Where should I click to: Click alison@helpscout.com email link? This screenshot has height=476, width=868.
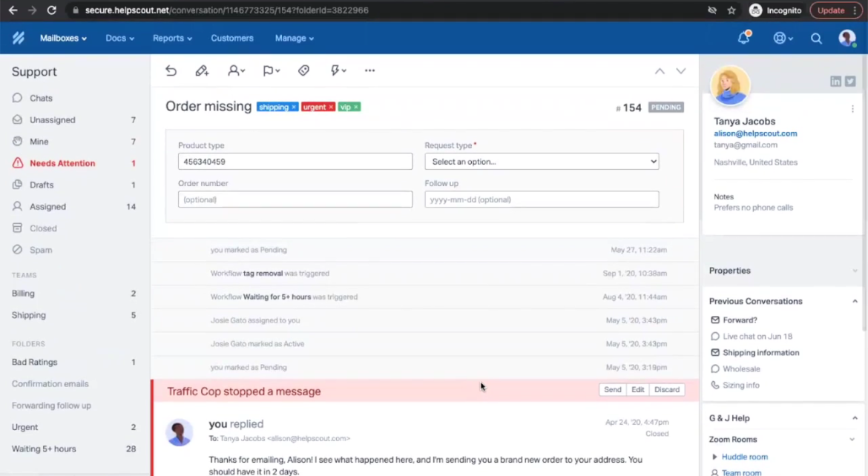[755, 133]
